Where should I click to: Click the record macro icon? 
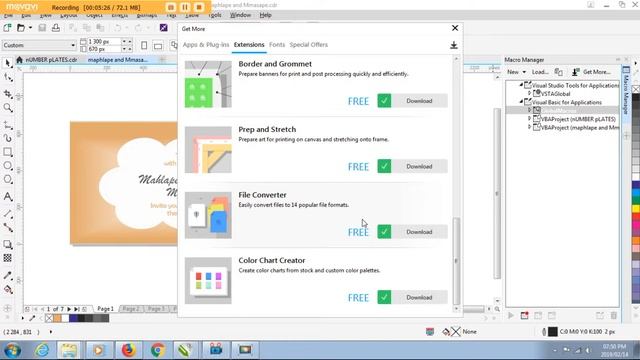pyautogui.click(x=524, y=315)
